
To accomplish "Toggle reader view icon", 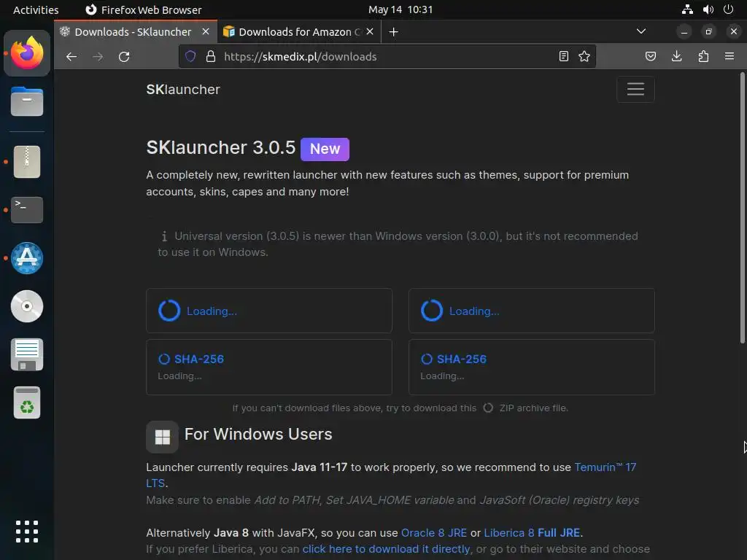I will point(564,56).
